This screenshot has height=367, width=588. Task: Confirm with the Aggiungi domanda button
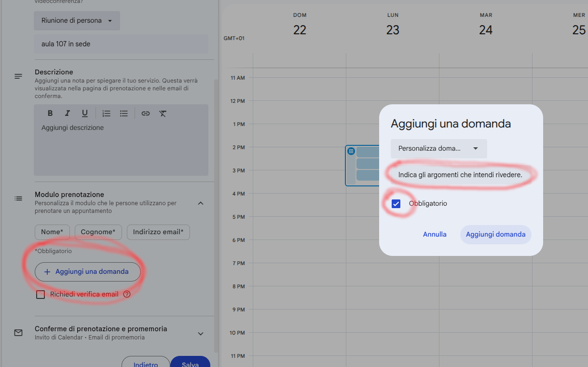click(x=496, y=235)
